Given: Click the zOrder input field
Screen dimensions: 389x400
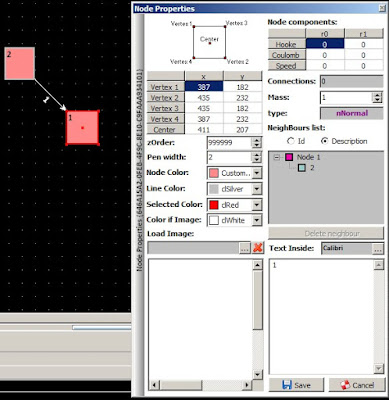Looking at the screenshot, I should tap(229, 143).
